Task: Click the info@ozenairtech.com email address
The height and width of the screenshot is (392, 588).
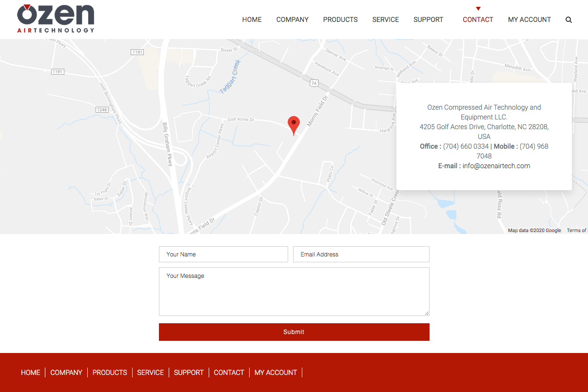Action: pyautogui.click(x=496, y=166)
